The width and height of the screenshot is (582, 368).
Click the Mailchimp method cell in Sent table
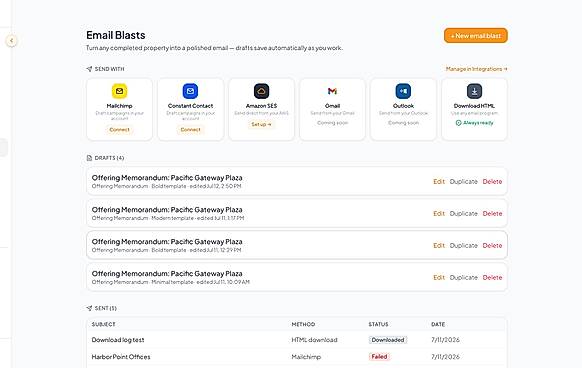306,357
